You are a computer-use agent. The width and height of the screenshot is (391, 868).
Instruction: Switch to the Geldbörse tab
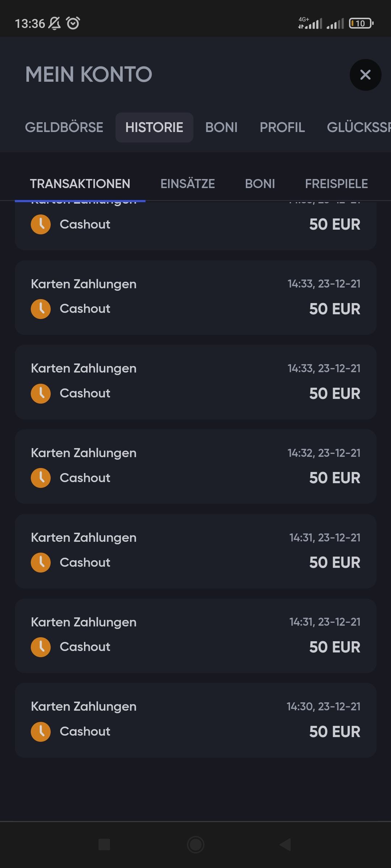point(64,127)
